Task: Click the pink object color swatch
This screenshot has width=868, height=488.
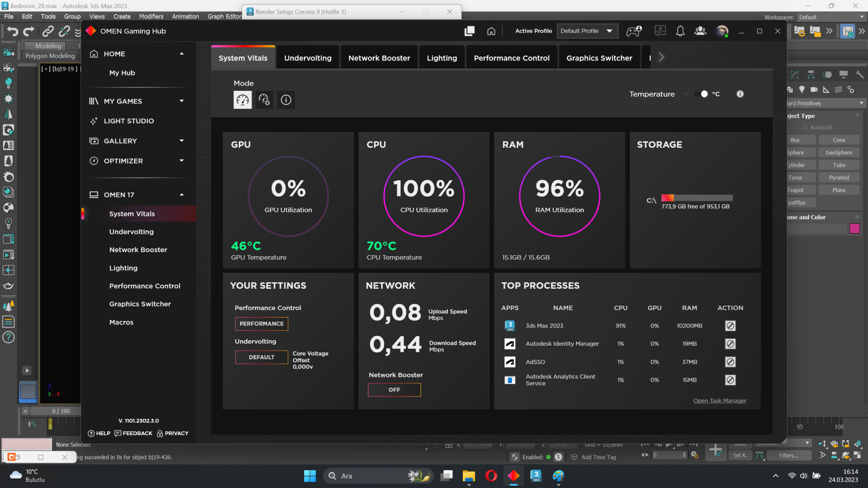Action: pos(854,229)
